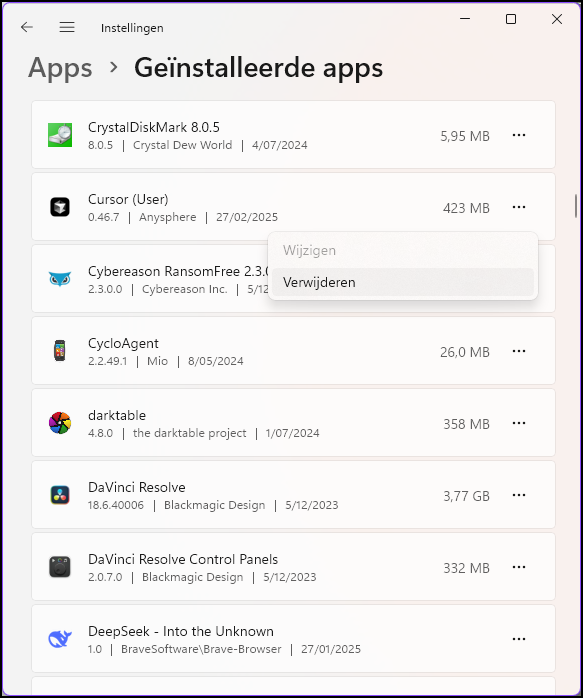Click the CycloAgent device icon

click(x=60, y=350)
